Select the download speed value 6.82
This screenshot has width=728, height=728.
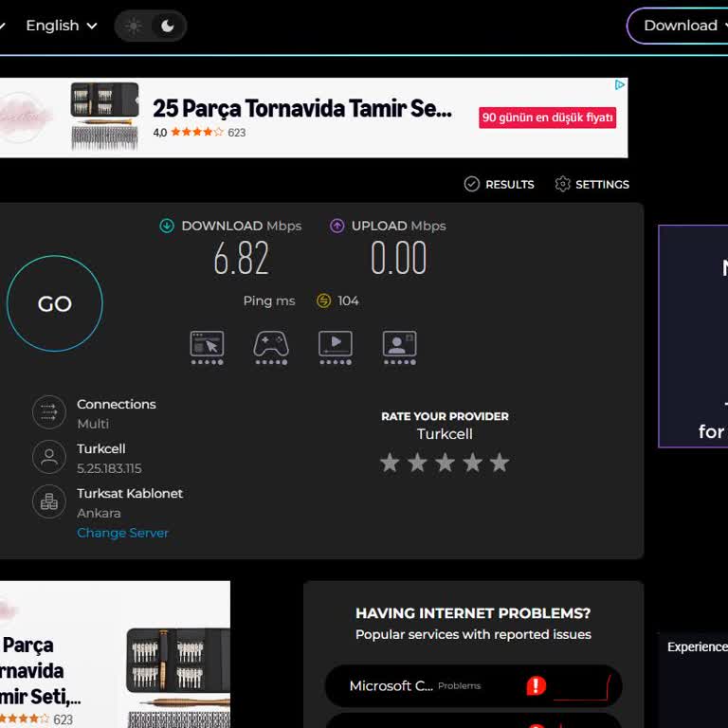pyautogui.click(x=241, y=258)
